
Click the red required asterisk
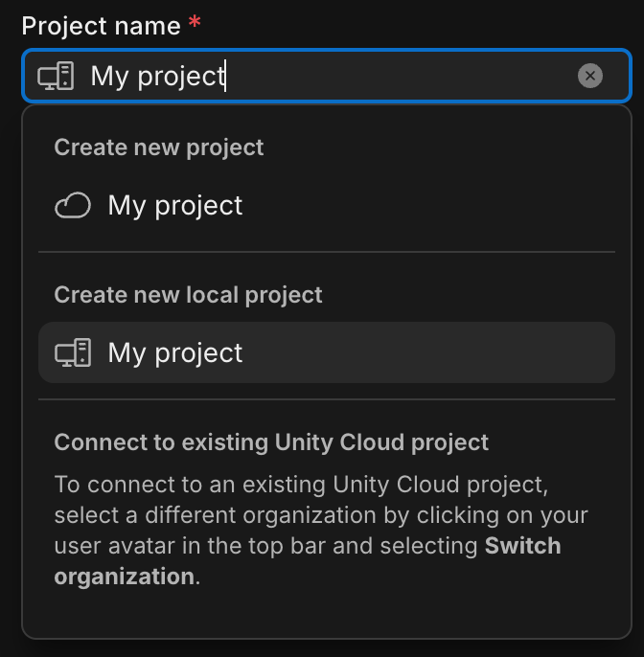point(195,22)
